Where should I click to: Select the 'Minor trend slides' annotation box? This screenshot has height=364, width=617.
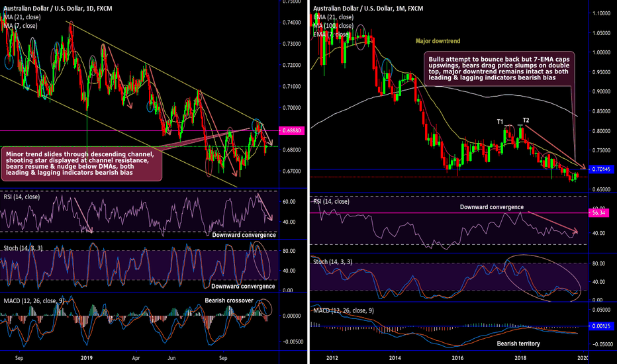82,163
